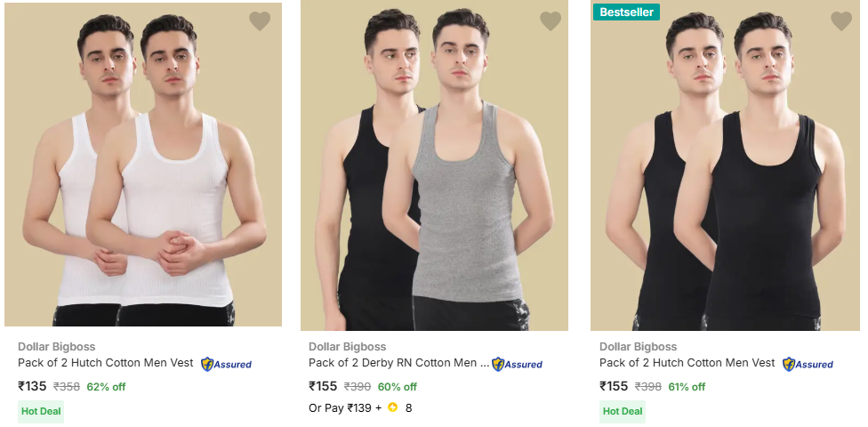Screen dimensions: 868x427
Task: Click Assured badge on black Hutch vest
Action: tap(808, 364)
